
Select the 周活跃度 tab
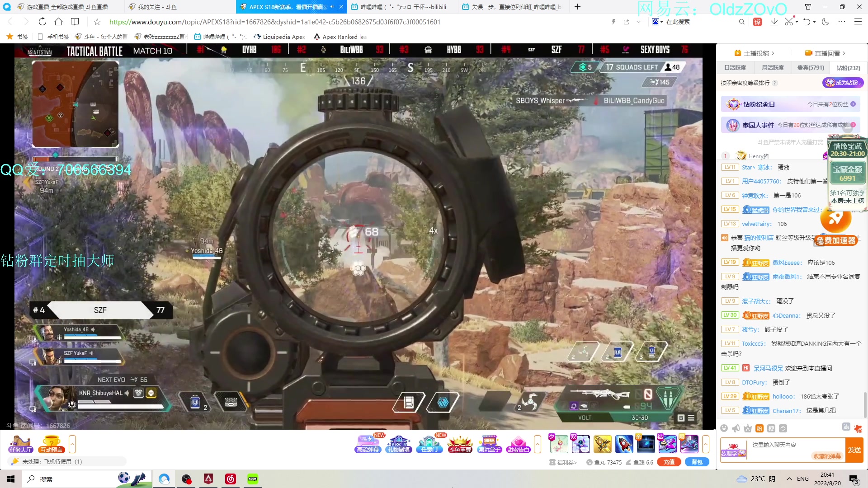coord(773,68)
